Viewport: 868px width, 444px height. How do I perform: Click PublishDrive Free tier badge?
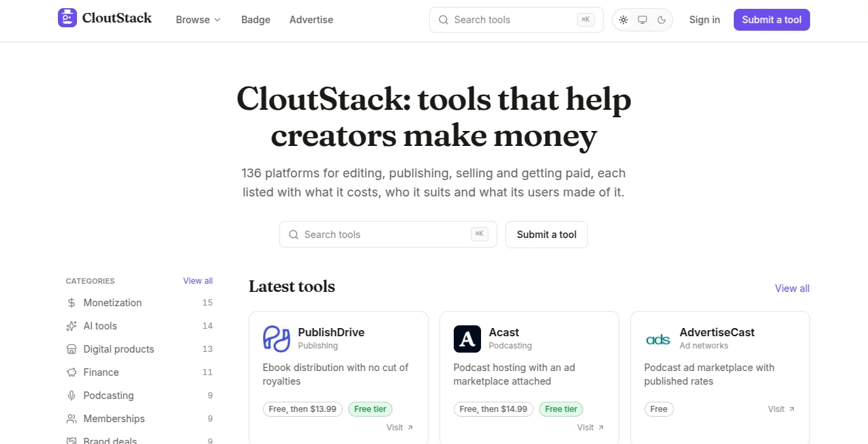tap(370, 409)
